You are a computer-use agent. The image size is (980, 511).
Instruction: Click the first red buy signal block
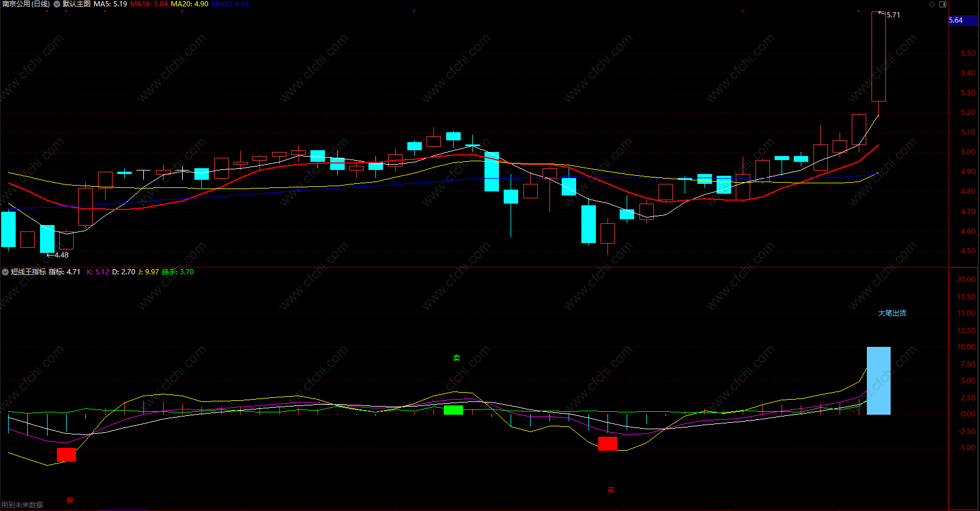click(66, 455)
